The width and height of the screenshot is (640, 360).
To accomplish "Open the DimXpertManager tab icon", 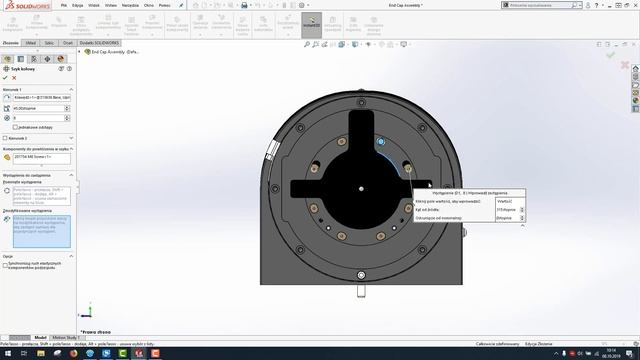I will tap(47, 59).
